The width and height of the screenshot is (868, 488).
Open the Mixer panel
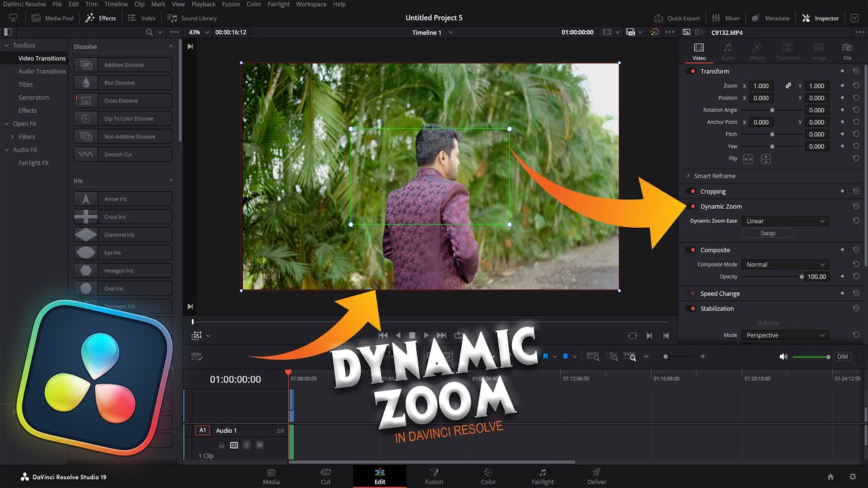[x=726, y=18]
